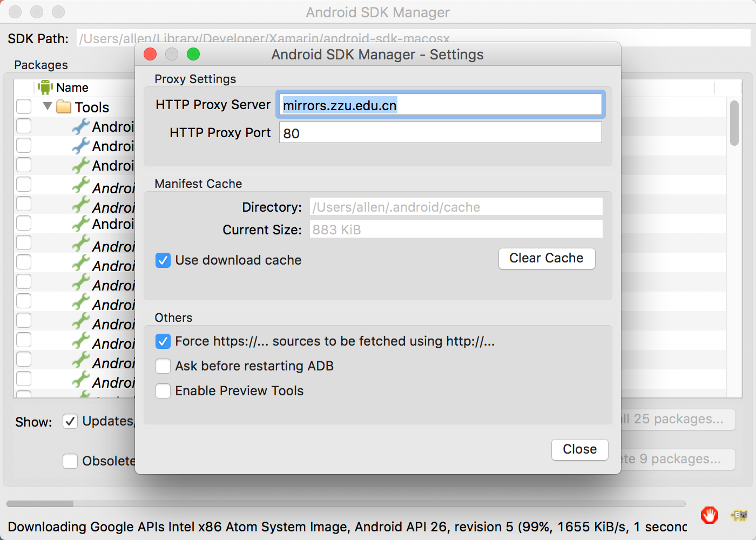Focus the HTTP Proxy Server field

click(440, 105)
